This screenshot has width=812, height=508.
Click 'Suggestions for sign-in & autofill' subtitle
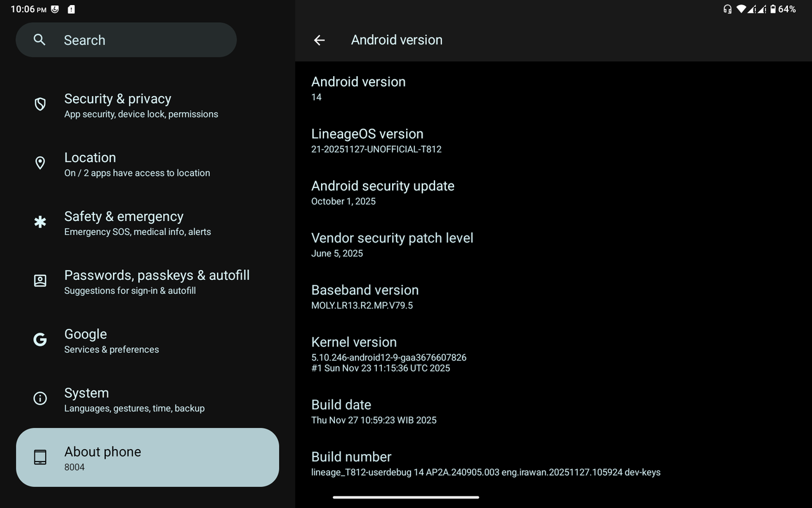pos(130,291)
